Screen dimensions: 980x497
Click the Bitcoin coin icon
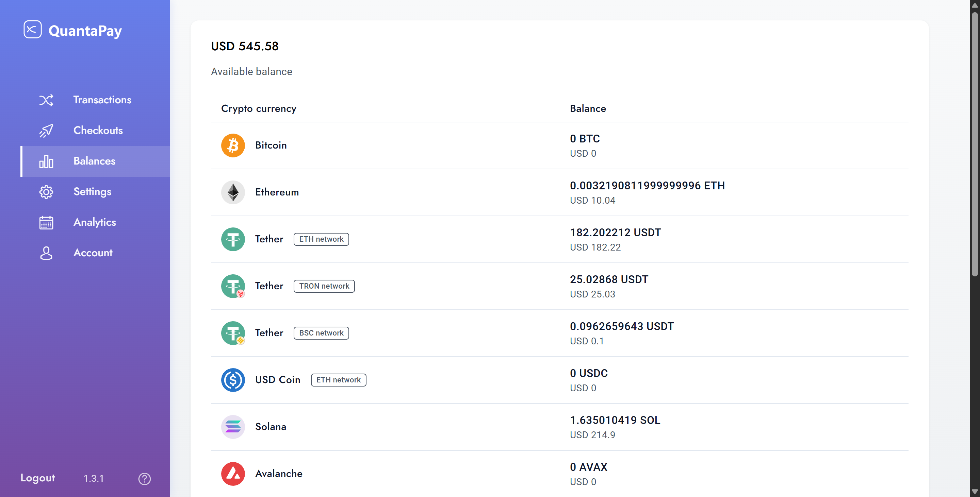point(233,145)
